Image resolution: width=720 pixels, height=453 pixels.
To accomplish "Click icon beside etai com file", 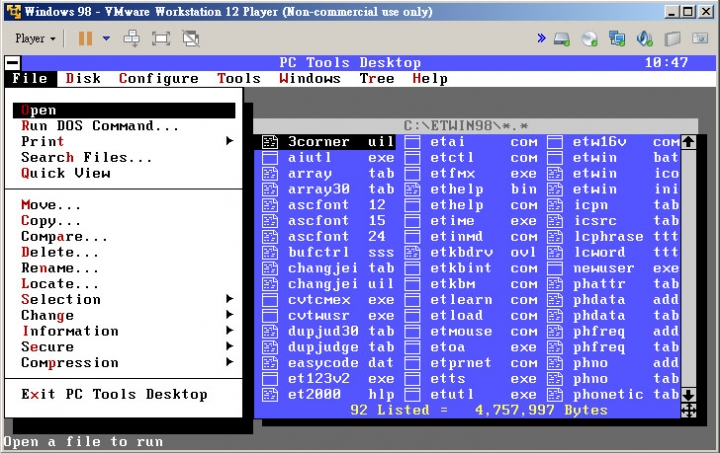I will point(412,142).
